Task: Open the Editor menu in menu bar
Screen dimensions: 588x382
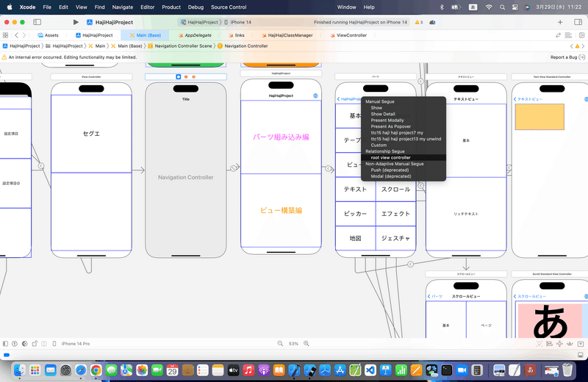Action: pos(148,7)
